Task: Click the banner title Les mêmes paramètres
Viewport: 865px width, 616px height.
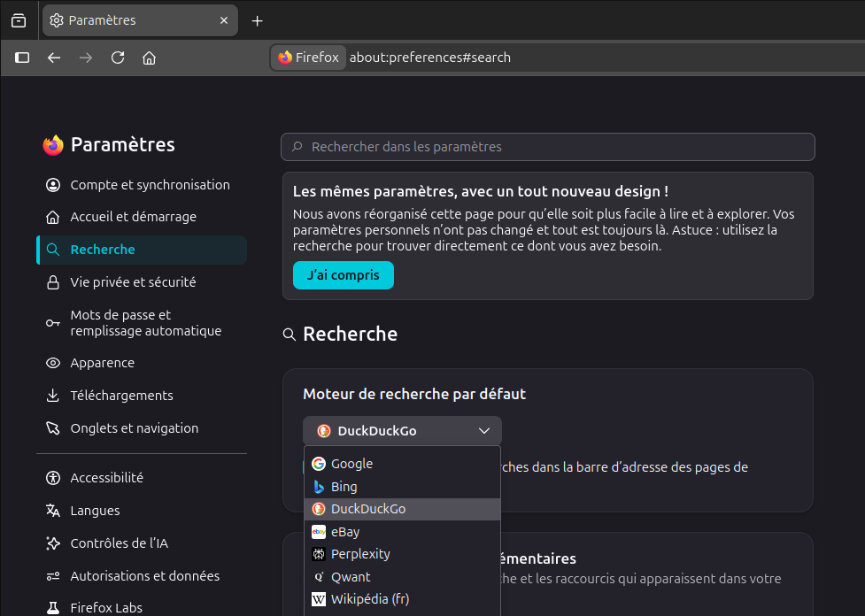Action: coord(481,191)
